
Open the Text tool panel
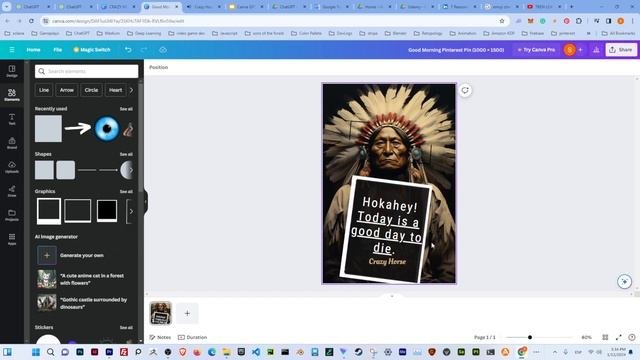point(12,119)
